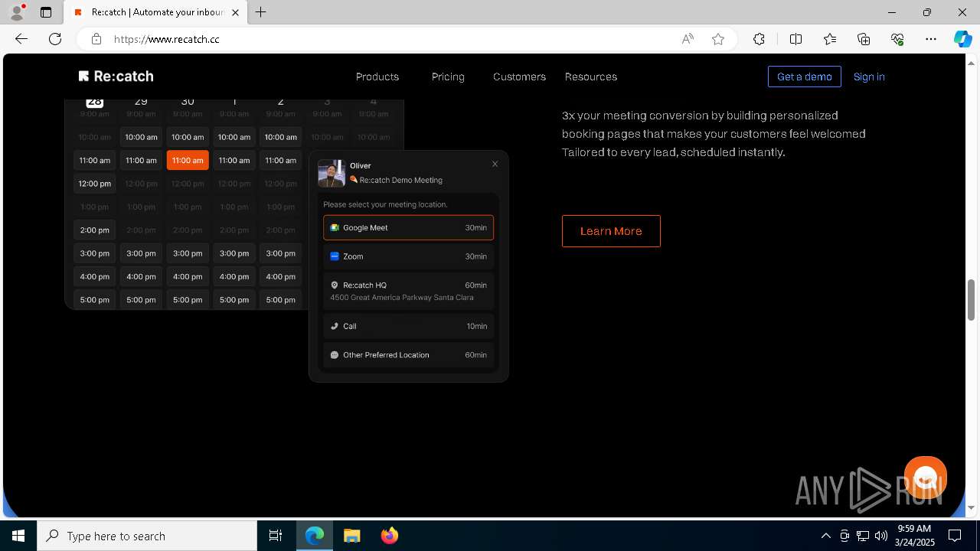Click the Learn More button

pyautogui.click(x=611, y=231)
